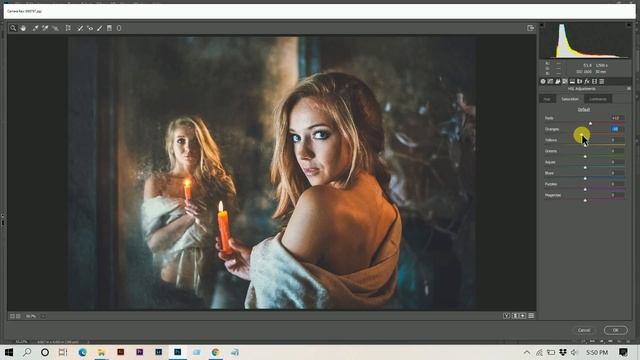This screenshot has height=360, width=640.
Task: Toggle full screen mode icon above the preview
Action: 531,28
